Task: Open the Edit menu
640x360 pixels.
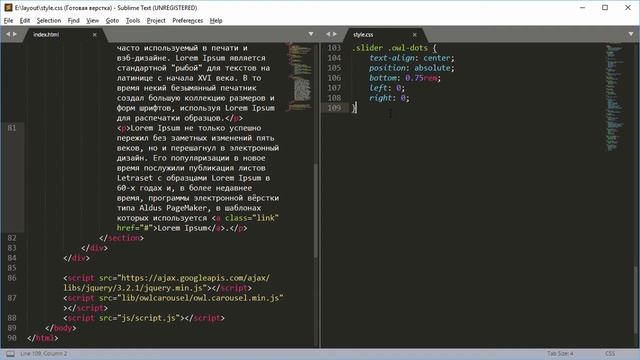Action: (25, 20)
